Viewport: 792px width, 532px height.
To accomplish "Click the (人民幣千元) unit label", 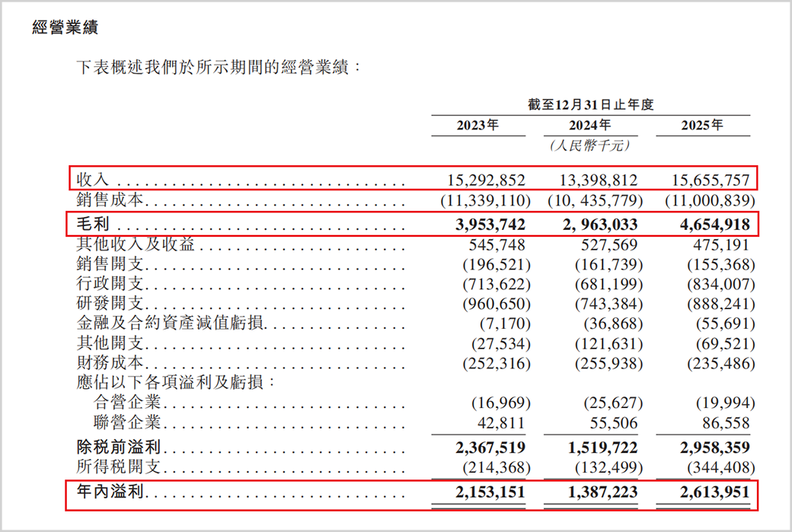I will coord(590,145).
